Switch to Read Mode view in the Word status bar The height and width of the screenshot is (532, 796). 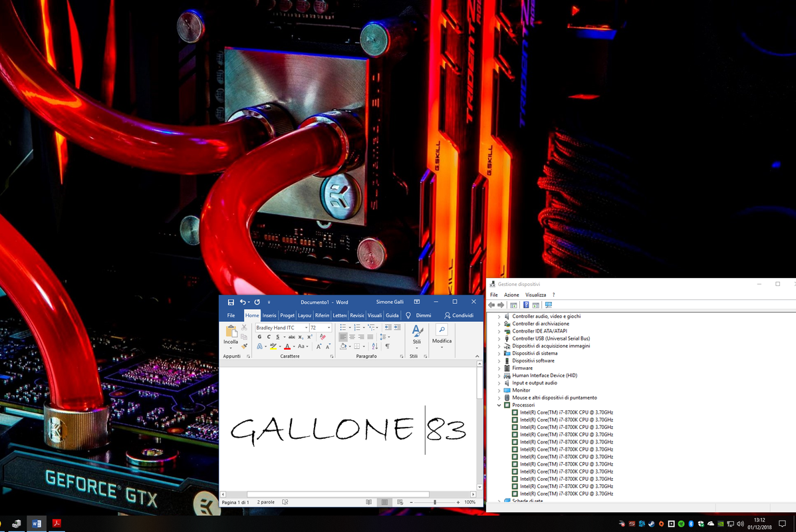(368, 502)
